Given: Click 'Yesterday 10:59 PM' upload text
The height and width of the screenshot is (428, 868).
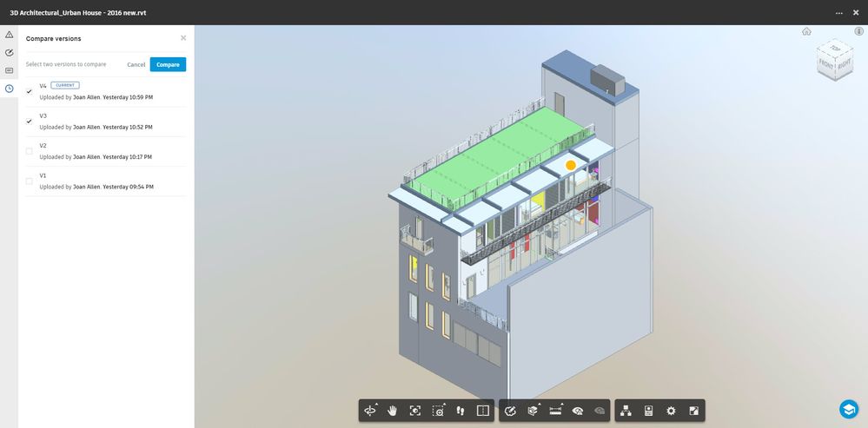Looking at the screenshot, I should point(128,97).
